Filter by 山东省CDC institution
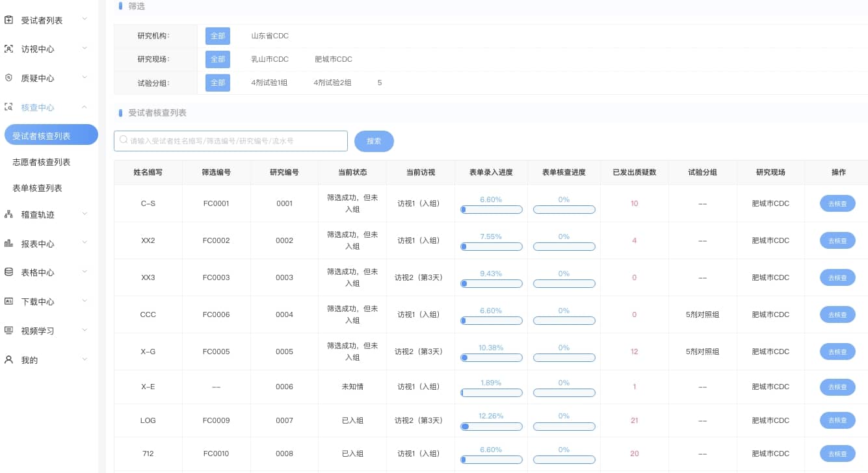868x473 pixels. coord(270,36)
